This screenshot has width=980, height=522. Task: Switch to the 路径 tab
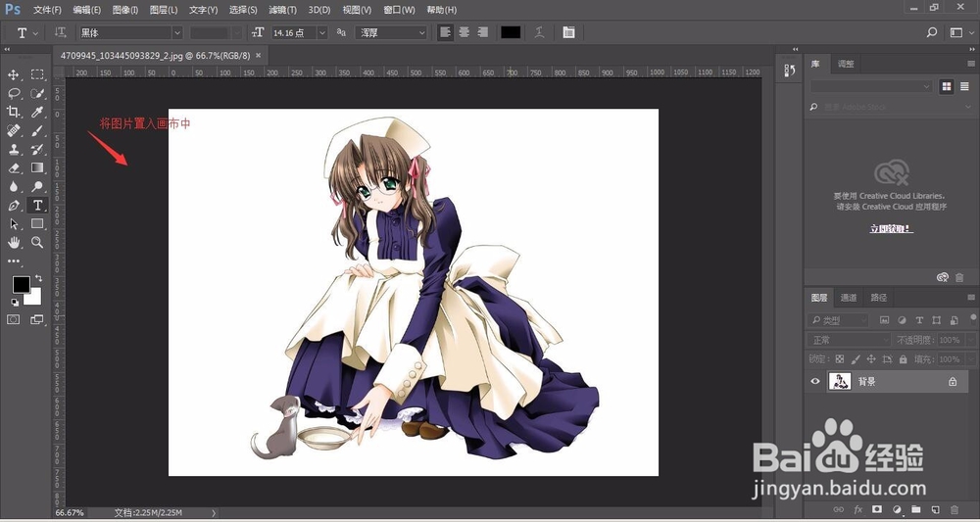tap(879, 297)
